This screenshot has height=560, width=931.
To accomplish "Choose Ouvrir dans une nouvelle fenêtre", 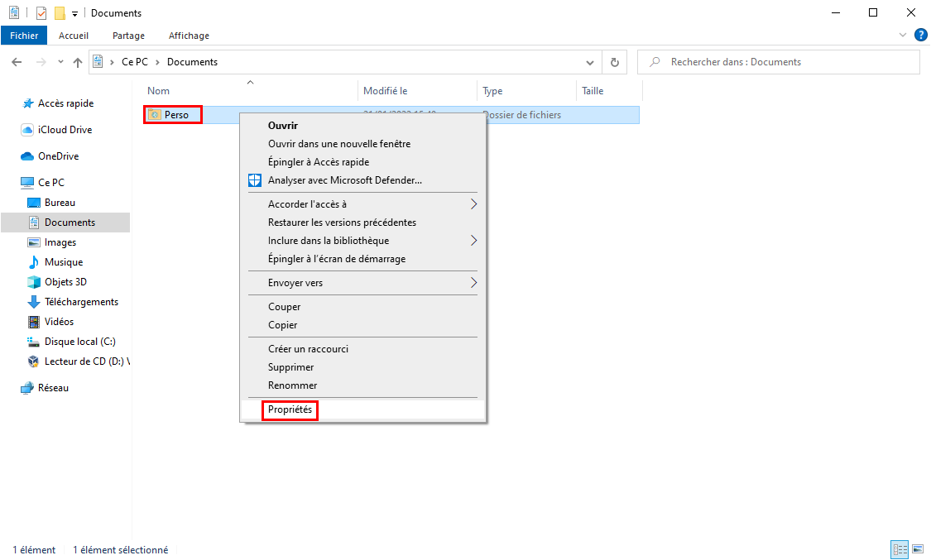I will pyautogui.click(x=362, y=144).
